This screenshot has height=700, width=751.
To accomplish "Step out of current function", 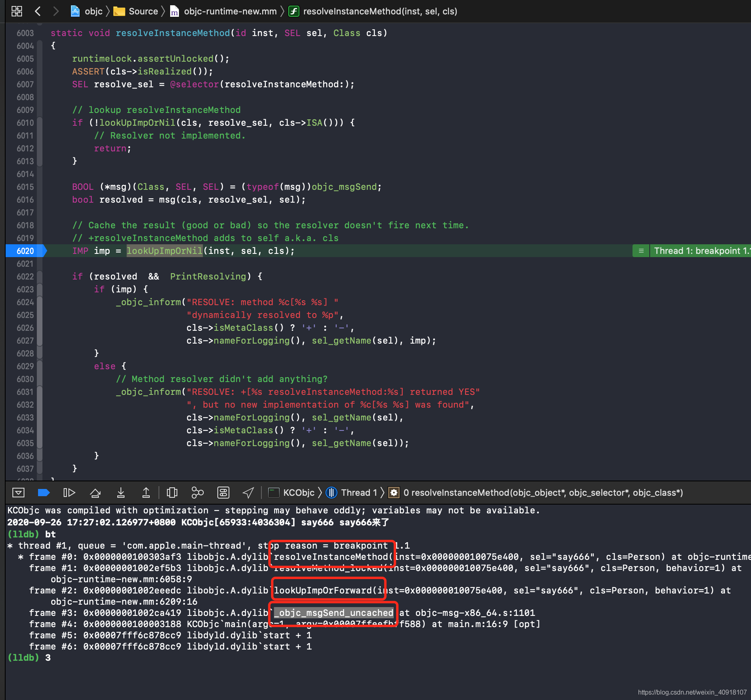I will tap(146, 493).
